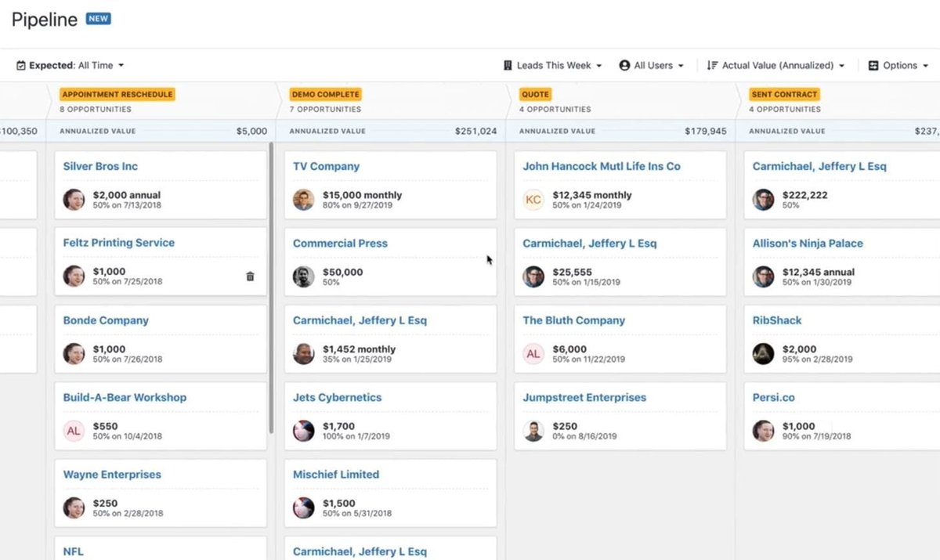Open the Jets Cybernetics opportunity
The image size is (940, 560).
pyautogui.click(x=338, y=397)
